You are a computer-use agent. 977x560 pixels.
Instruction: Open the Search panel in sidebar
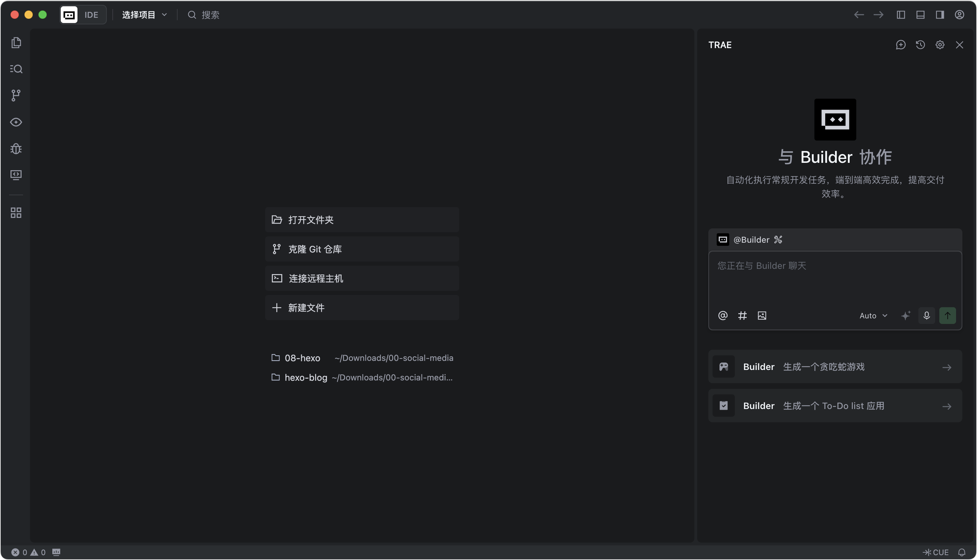16,69
